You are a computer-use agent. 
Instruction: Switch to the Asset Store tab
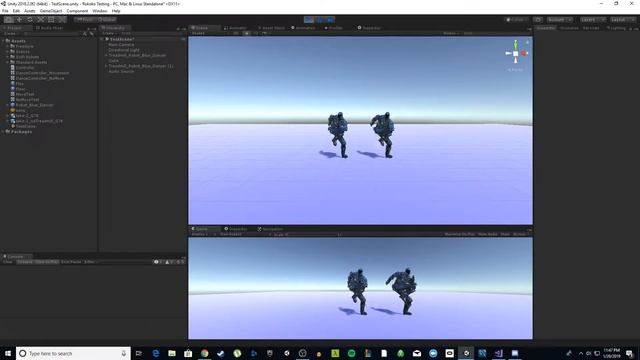[x=271, y=28]
